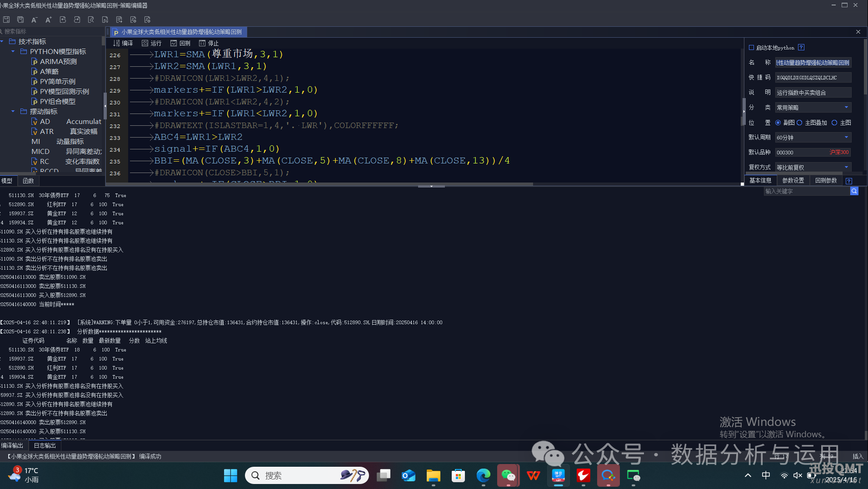Open the 默认周期 dropdown showing 60分钟
The width and height of the screenshot is (868, 489).
click(813, 137)
